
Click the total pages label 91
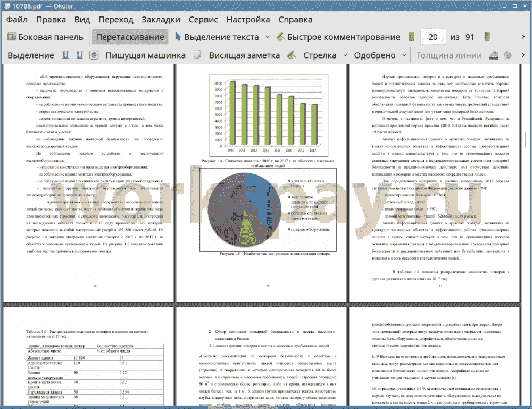pos(470,37)
